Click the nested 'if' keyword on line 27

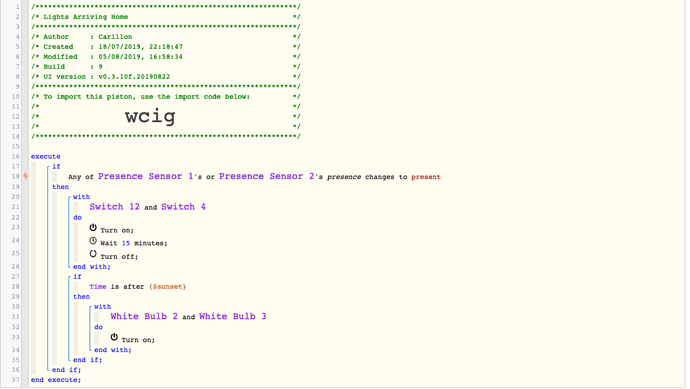click(x=77, y=276)
